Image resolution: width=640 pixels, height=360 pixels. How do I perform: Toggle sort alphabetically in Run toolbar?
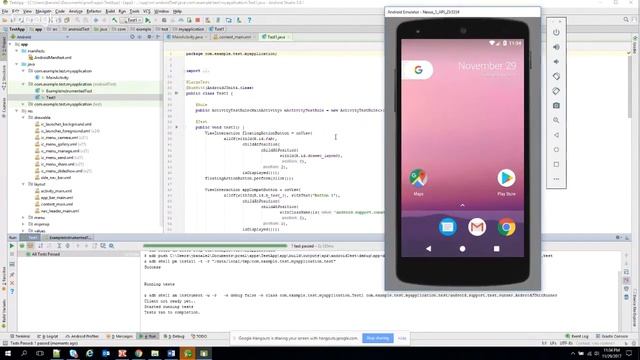click(40, 246)
